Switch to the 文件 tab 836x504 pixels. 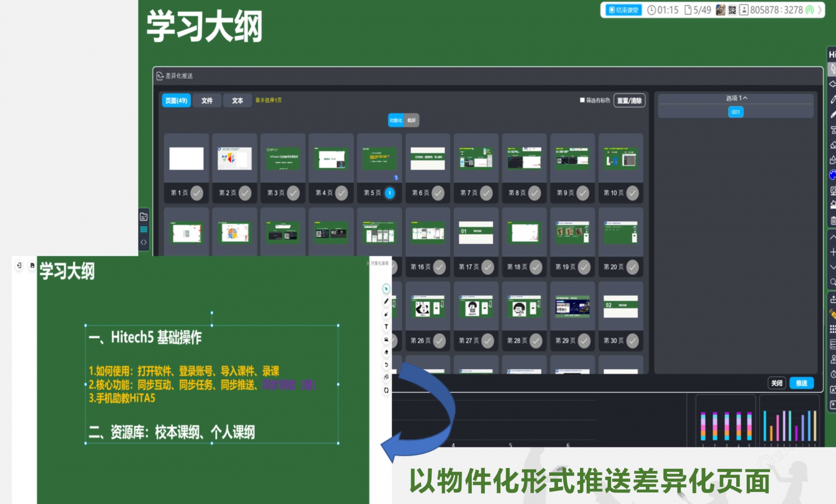point(207,101)
